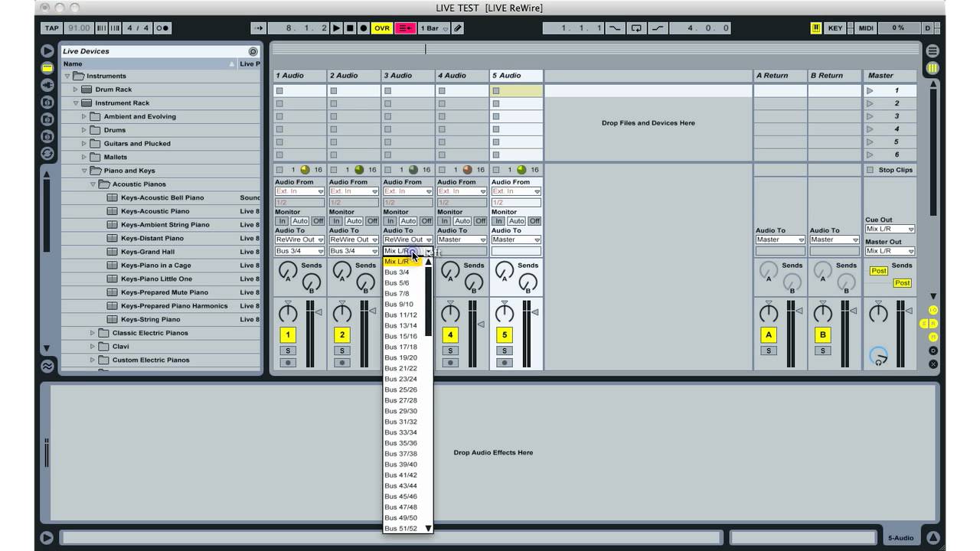Image resolution: width=980 pixels, height=551 pixels.
Task: Open File Browser 1
Action: [47, 103]
